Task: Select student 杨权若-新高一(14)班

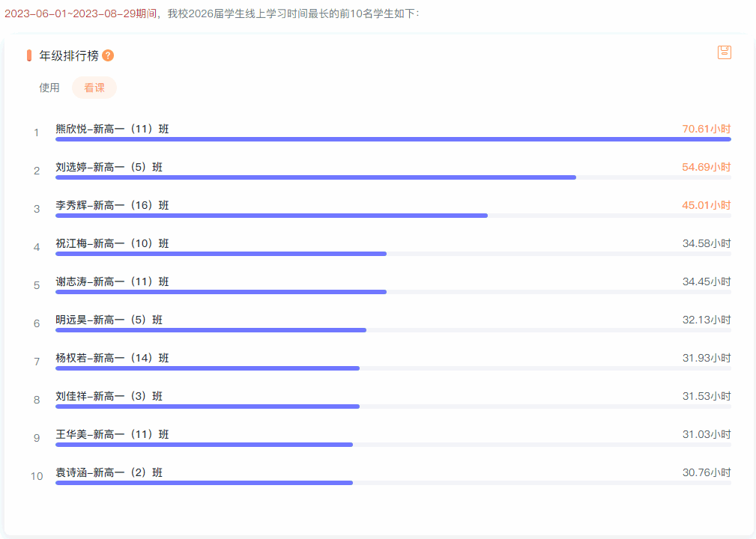Action: pos(112,358)
